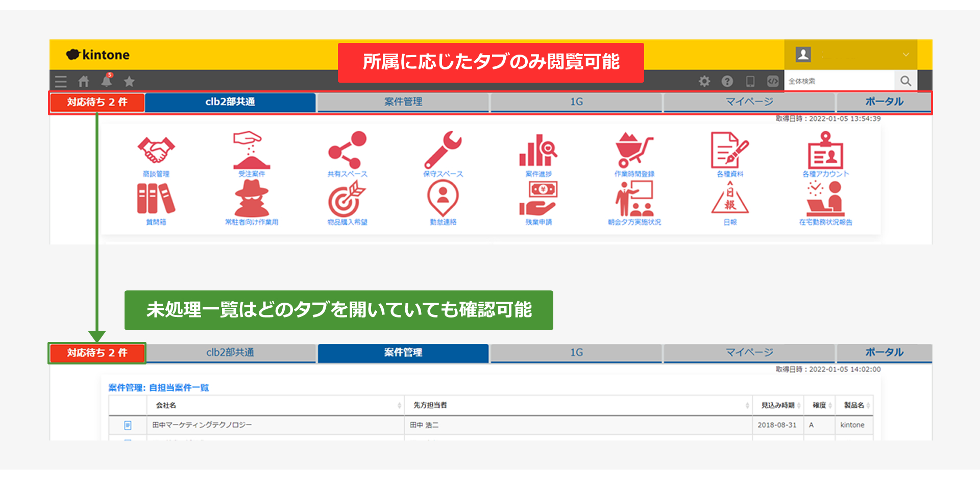Open the 案件進捗 chart icon
980x490 pixels.
pos(538,151)
